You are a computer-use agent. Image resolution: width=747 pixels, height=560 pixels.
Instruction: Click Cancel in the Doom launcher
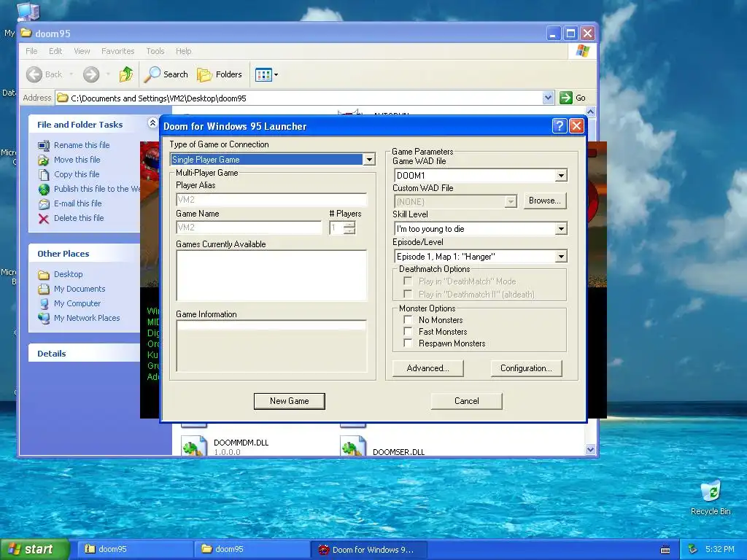pyautogui.click(x=466, y=401)
